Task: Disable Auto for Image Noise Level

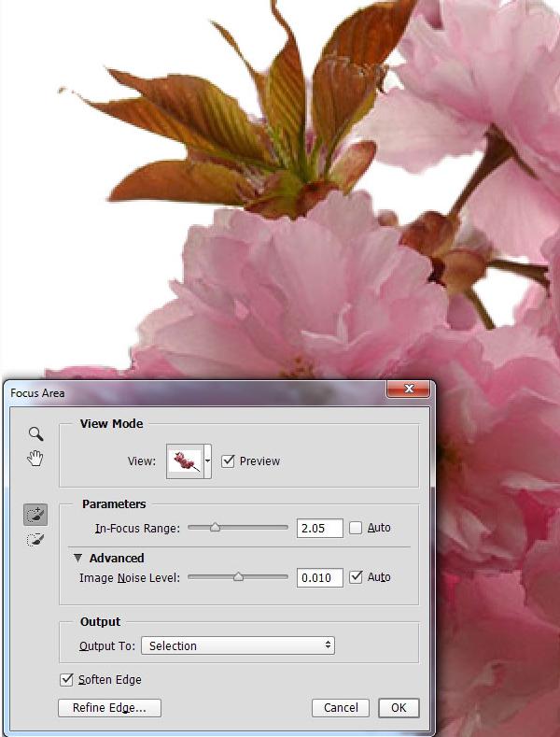Action: click(356, 576)
